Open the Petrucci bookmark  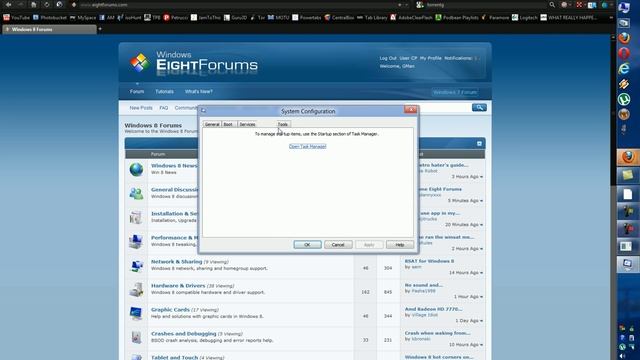[176, 18]
